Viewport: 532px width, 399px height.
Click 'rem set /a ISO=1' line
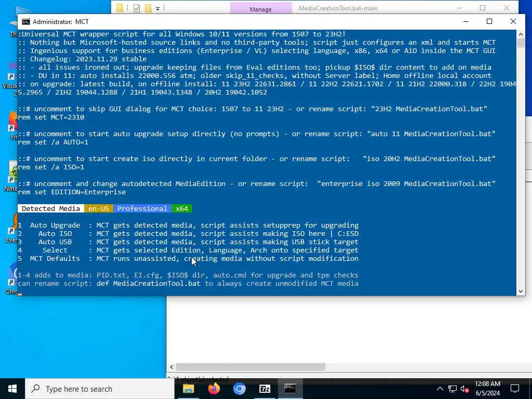coord(51,167)
